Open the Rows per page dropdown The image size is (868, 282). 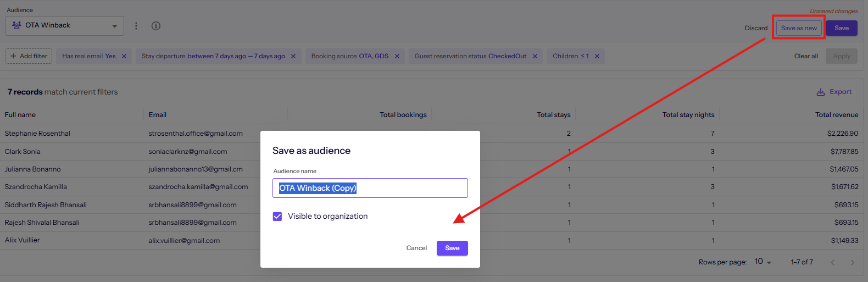[763, 262]
